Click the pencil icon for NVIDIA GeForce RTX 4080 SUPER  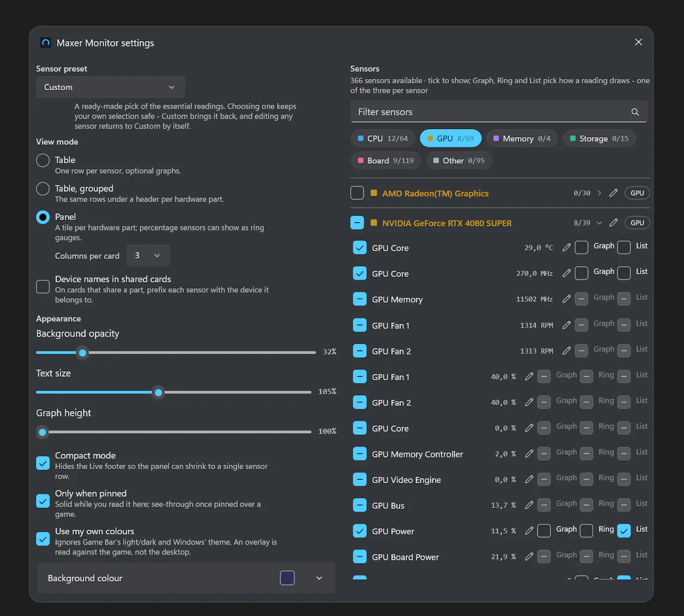pyautogui.click(x=613, y=223)
